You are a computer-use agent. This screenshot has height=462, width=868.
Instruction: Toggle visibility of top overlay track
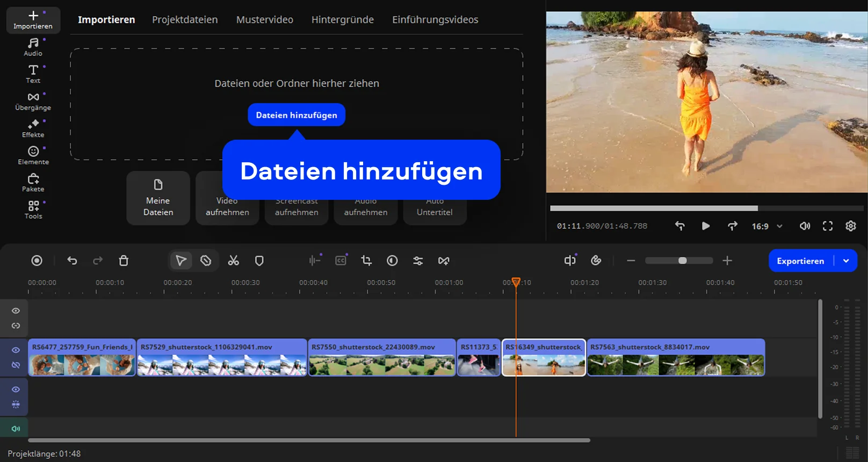[x=16, y=311]
